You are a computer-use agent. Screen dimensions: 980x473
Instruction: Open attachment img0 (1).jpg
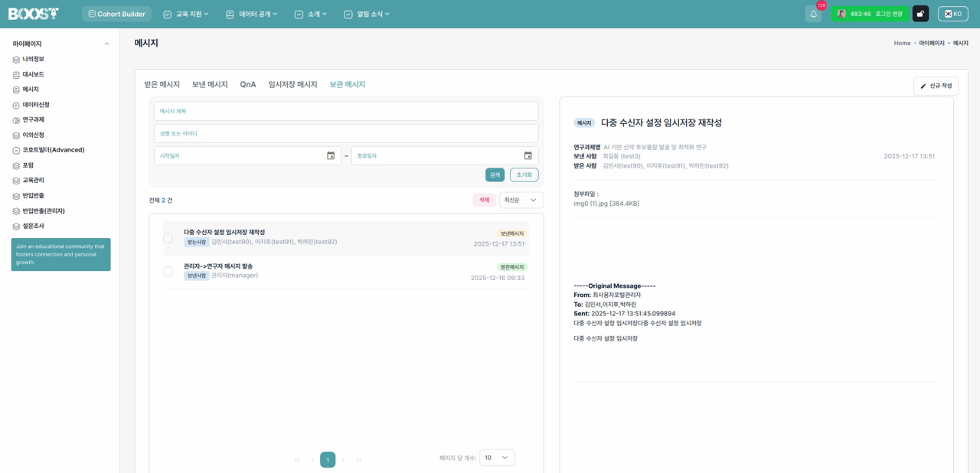[606, 204]
